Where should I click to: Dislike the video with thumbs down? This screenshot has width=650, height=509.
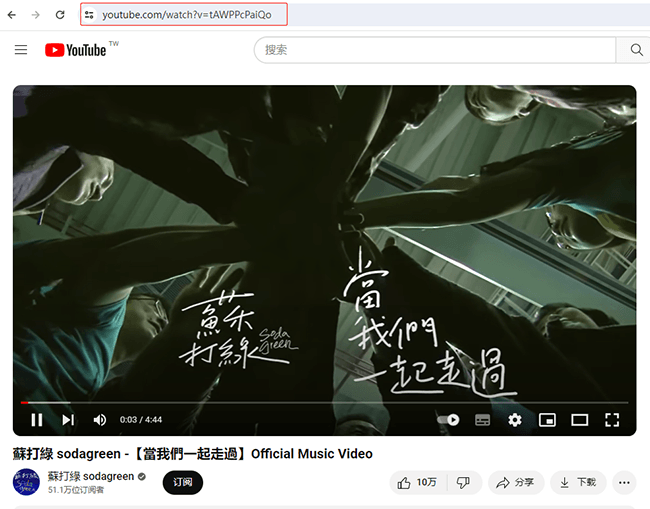click(x=462, y=482)
